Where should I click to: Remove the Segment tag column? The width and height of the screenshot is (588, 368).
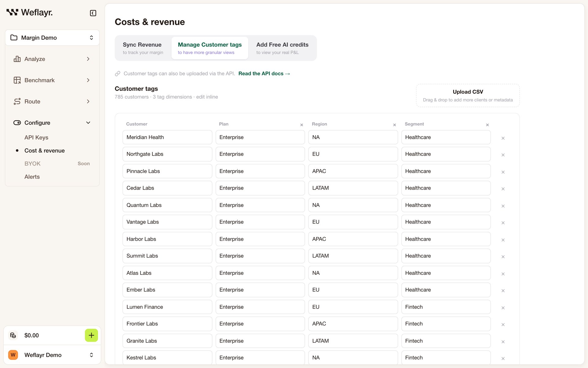pos(487,125)
